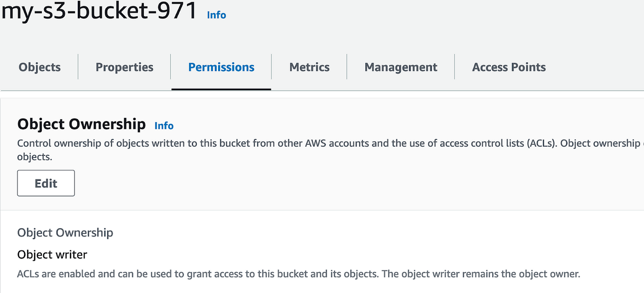Select the Object writer ownership value
This screenshot has height=293, width=644.
click(52, 254)
